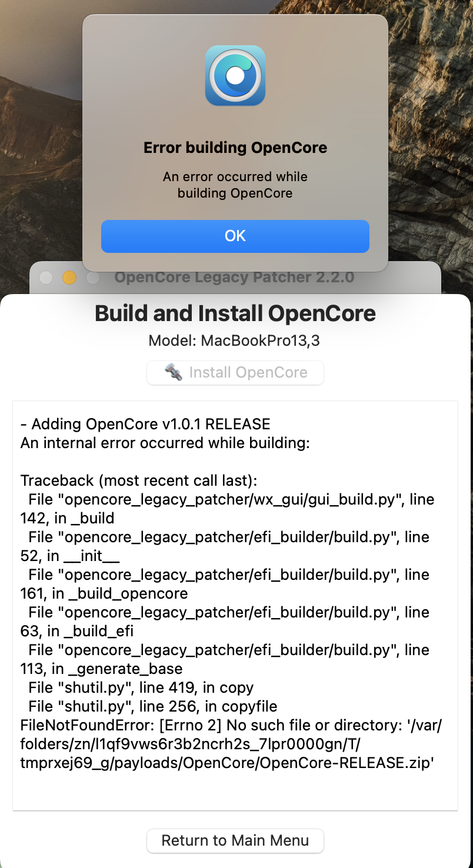Click the Model: MacBookPro13,3 label

click(235, 340)
